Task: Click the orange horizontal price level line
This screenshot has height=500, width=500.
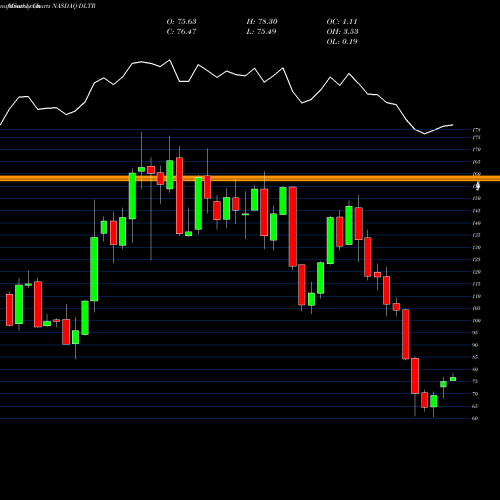Action: click(x=250, y=179)
